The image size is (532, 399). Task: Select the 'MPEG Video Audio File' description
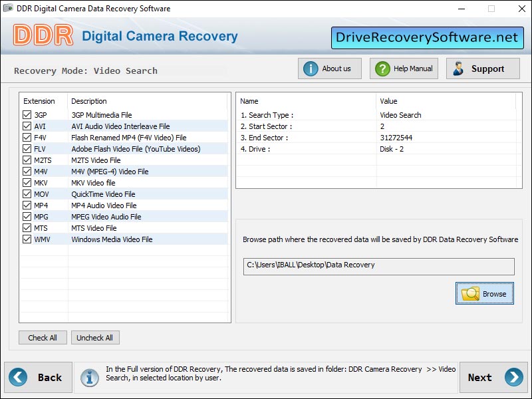coord(106,217)
